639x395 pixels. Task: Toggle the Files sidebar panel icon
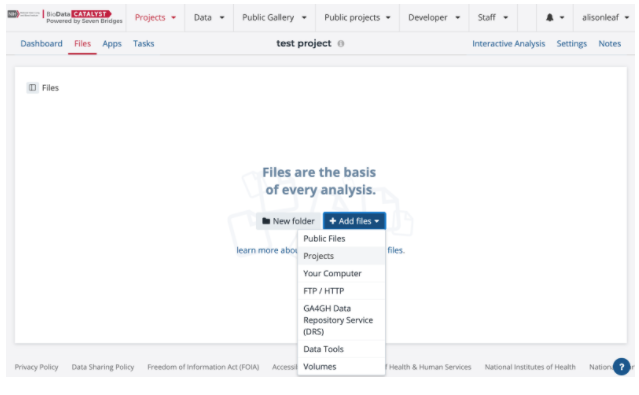[33, 88]
